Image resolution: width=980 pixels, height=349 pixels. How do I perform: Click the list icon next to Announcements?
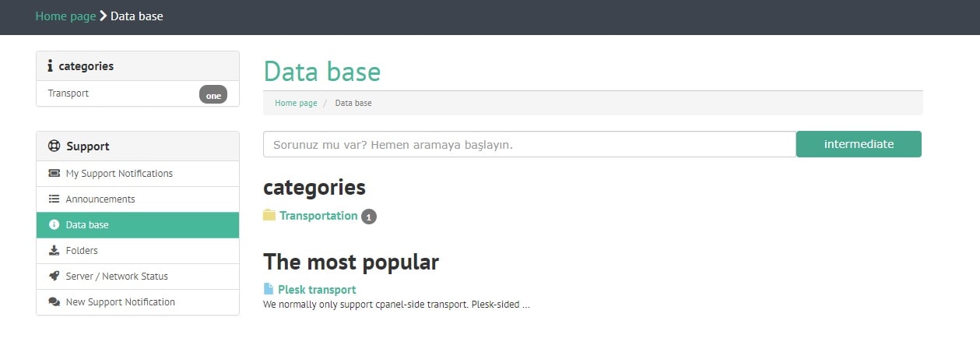pos(54,199)
